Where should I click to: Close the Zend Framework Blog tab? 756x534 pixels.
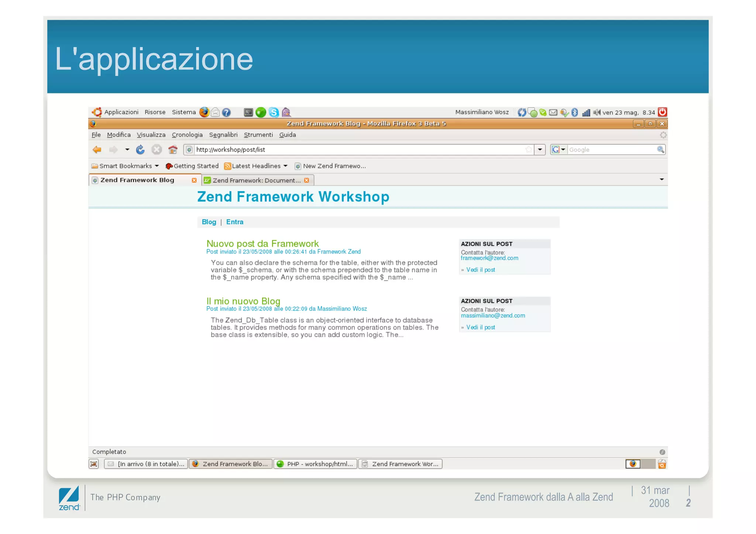(x=194, y=180)
